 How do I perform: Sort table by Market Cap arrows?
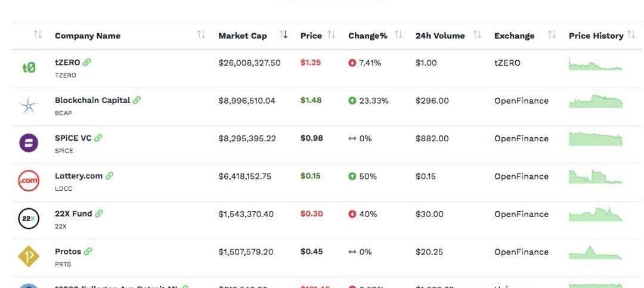pos(284,35)
